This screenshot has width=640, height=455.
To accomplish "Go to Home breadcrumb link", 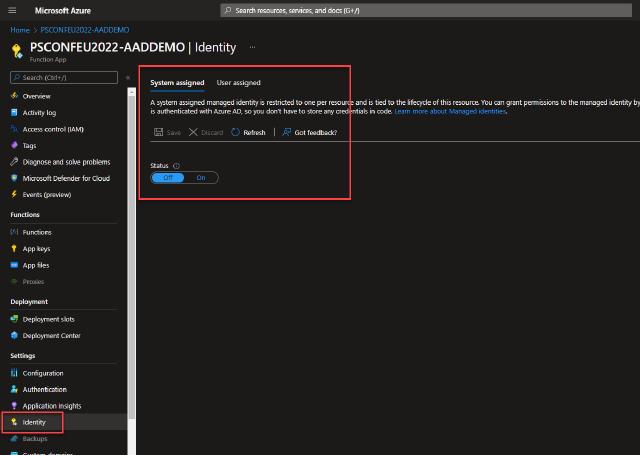I will coord(20,30).
